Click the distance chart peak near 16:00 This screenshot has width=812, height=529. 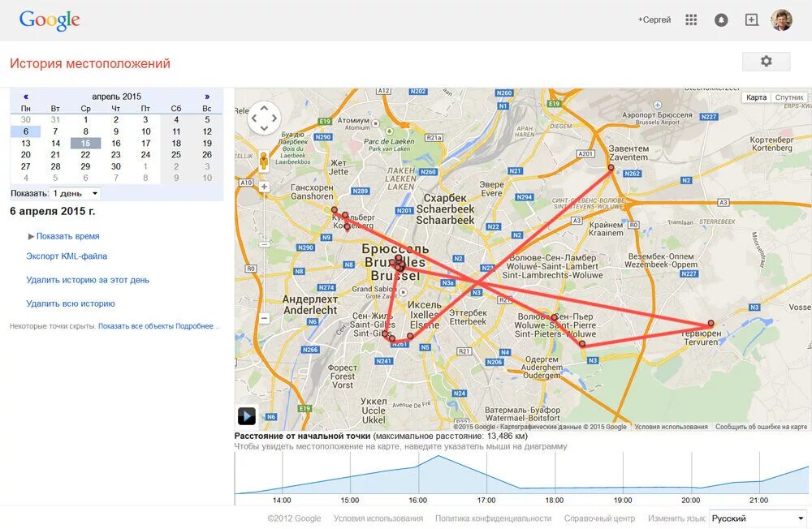(438, 456)
